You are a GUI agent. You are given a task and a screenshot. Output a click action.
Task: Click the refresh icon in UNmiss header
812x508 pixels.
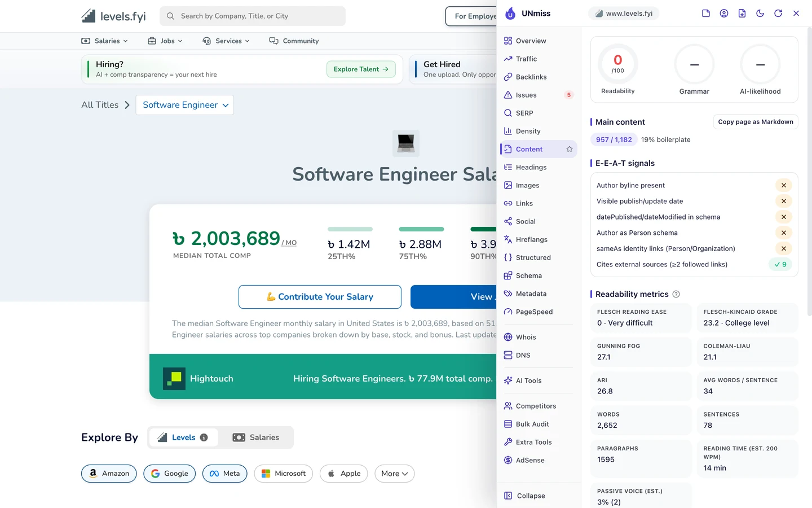click(x=778, y=14)
